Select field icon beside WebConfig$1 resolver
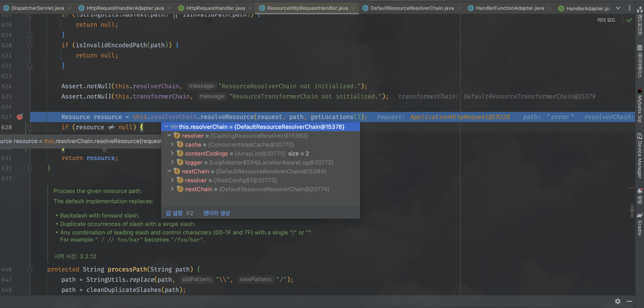Screen dimensions: 644x308 (180, 180)
